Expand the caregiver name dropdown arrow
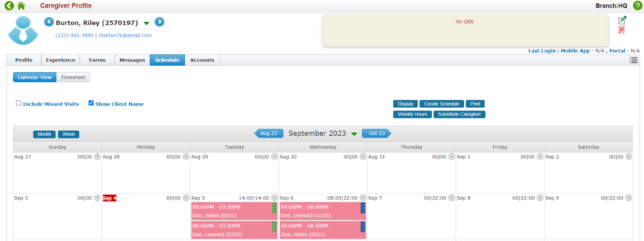The image size is (644, 241). pos(147,23)
